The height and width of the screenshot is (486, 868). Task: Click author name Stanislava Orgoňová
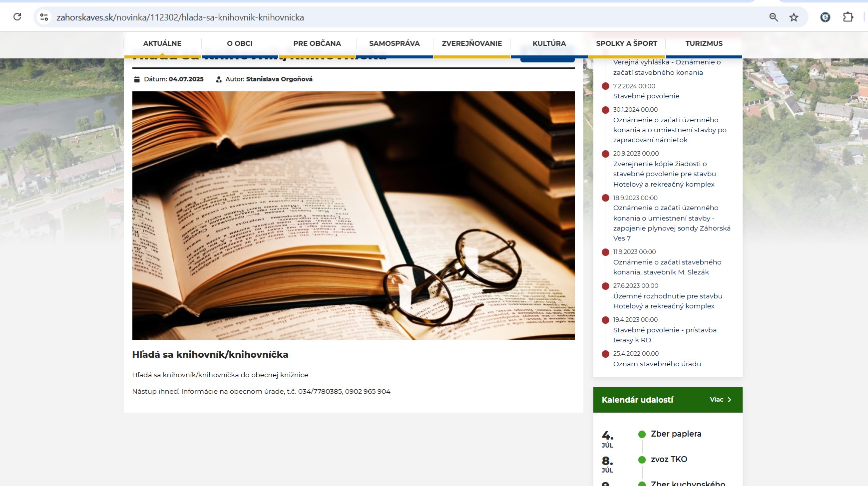[279, 79]
